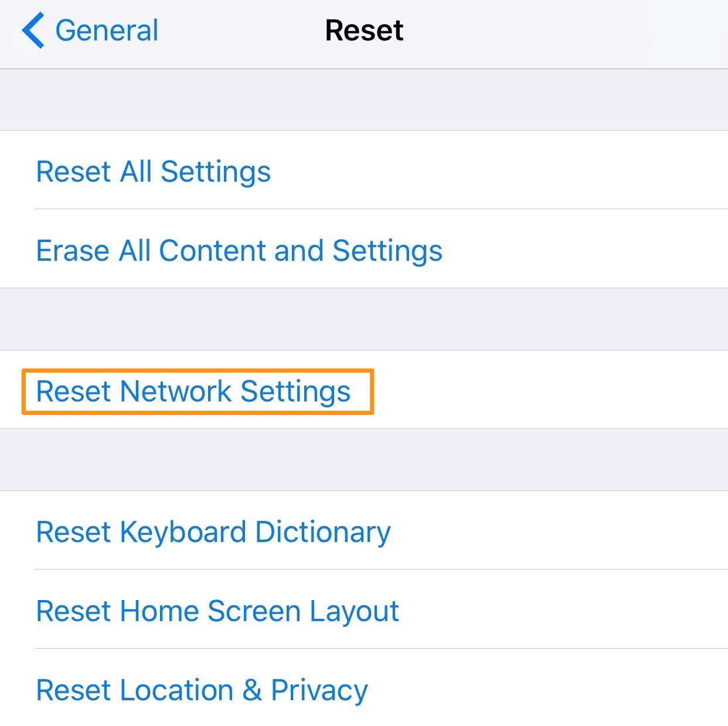
Task: Open the Reset screen's first option Reset All Settings
Action: coord(154,172)
